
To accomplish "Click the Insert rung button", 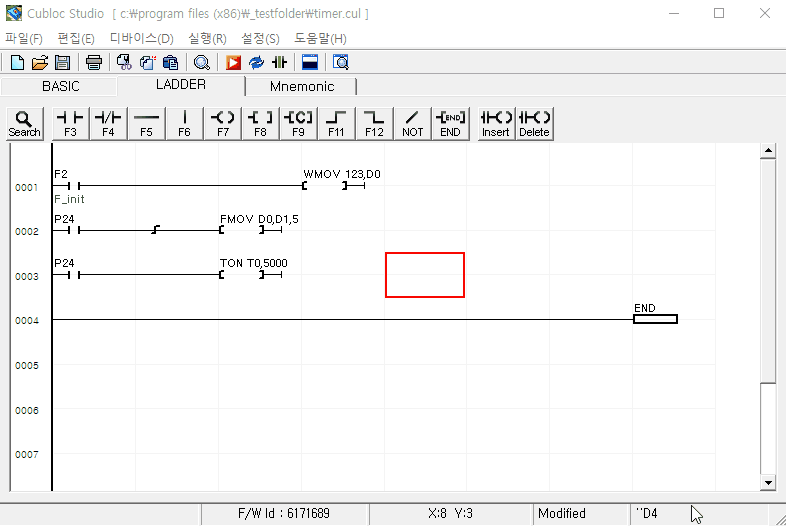I will 496,123.
